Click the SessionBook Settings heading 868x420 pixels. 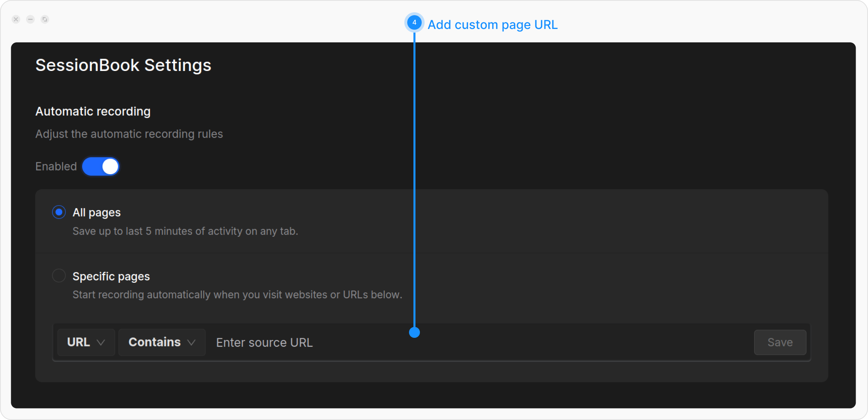click(123, 65)
